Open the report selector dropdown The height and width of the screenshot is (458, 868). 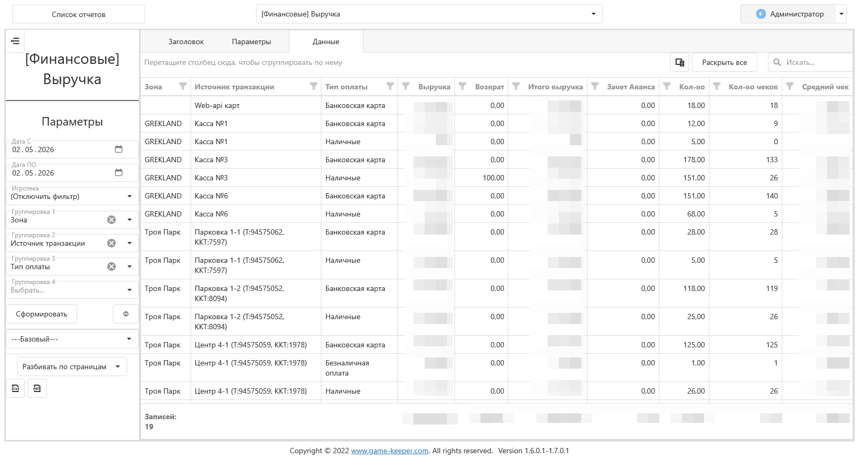(x=429, y=14)
